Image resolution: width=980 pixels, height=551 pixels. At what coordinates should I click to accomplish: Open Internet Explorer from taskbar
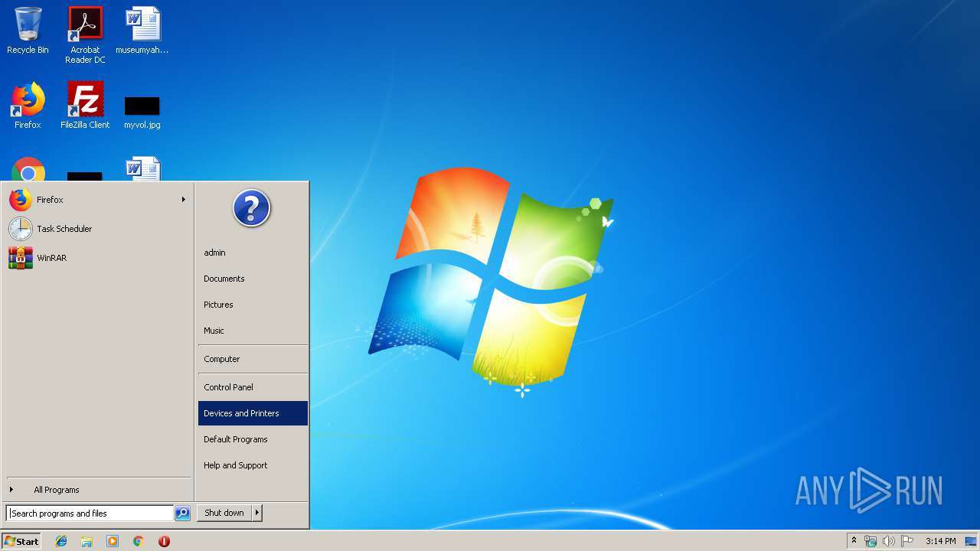pos(61,541)
